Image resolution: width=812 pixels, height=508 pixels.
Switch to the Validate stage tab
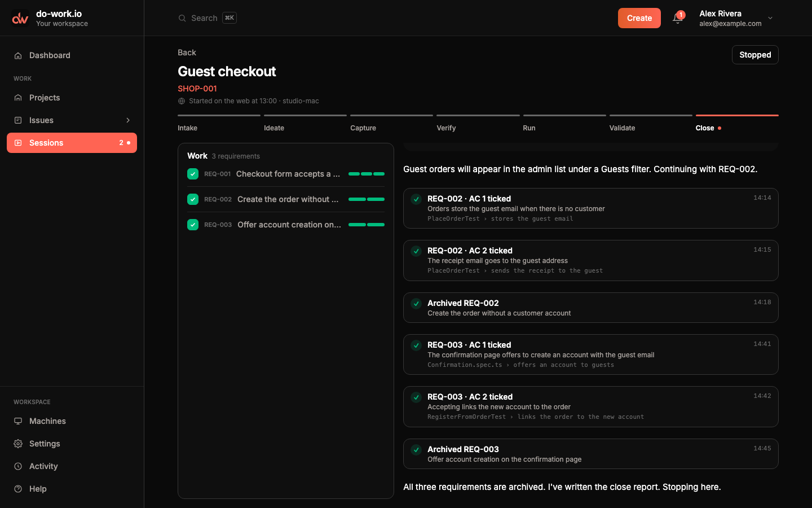point(651,124)
